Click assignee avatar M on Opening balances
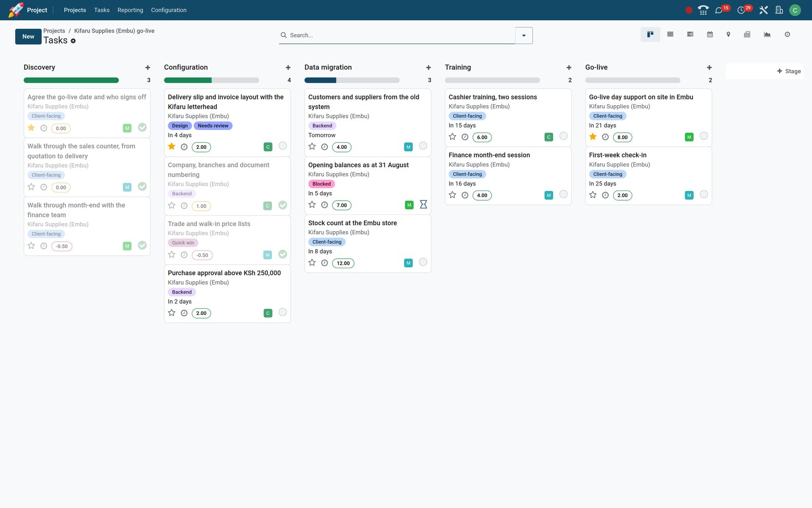 pos(409,205)
